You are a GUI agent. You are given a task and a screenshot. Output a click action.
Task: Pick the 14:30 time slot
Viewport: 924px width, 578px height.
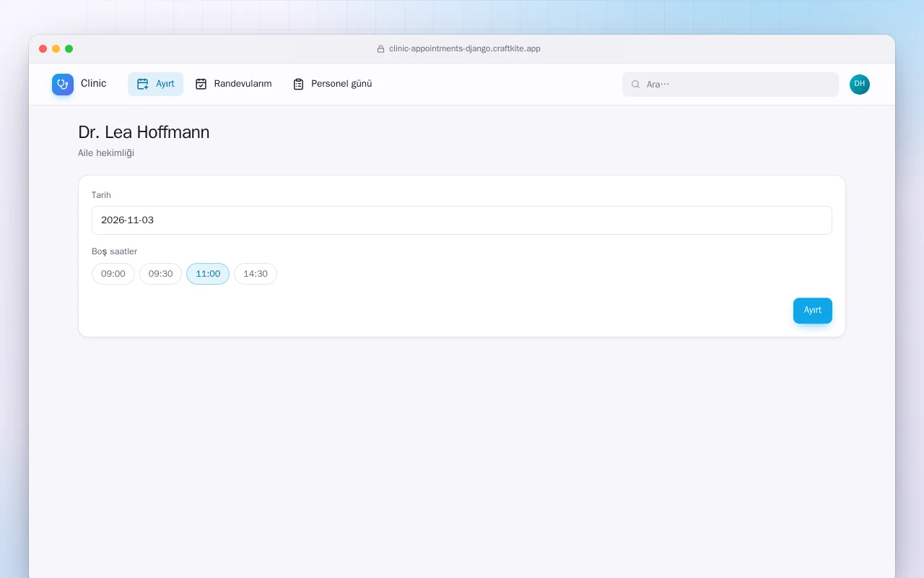click(x=256, y=274)
